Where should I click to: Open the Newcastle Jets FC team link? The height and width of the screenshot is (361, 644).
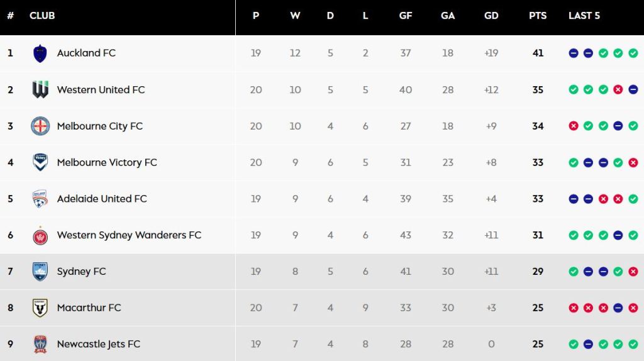click(98, 344)
